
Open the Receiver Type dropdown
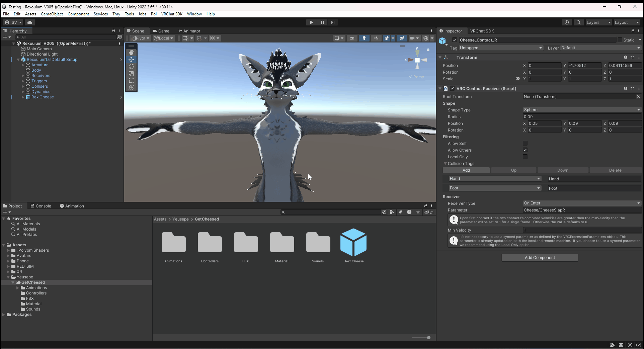(x=582, y=203)
